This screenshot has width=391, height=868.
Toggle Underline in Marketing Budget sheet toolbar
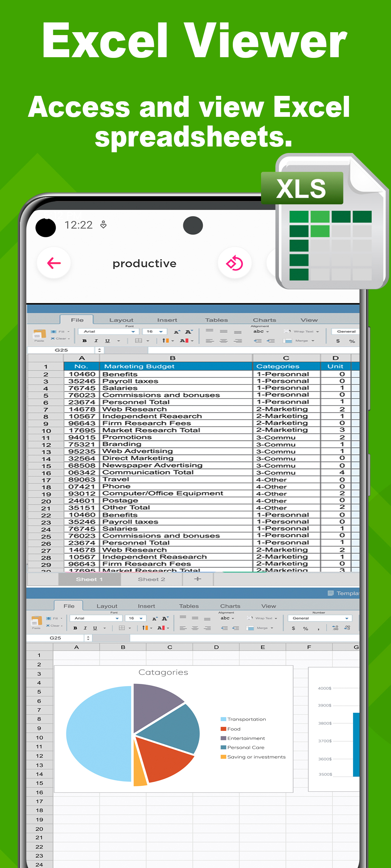(108, 341)
